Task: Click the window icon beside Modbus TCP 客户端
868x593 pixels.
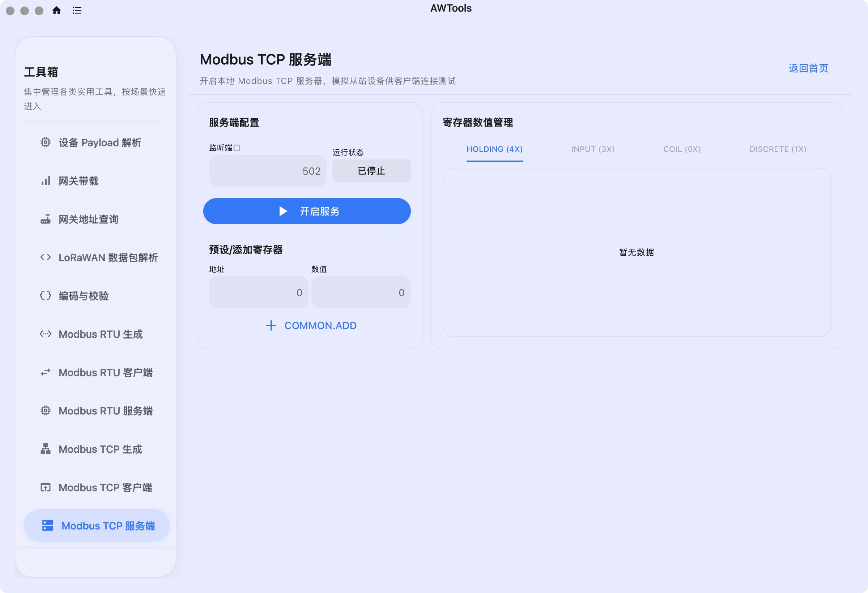Action: click(46, 487)
